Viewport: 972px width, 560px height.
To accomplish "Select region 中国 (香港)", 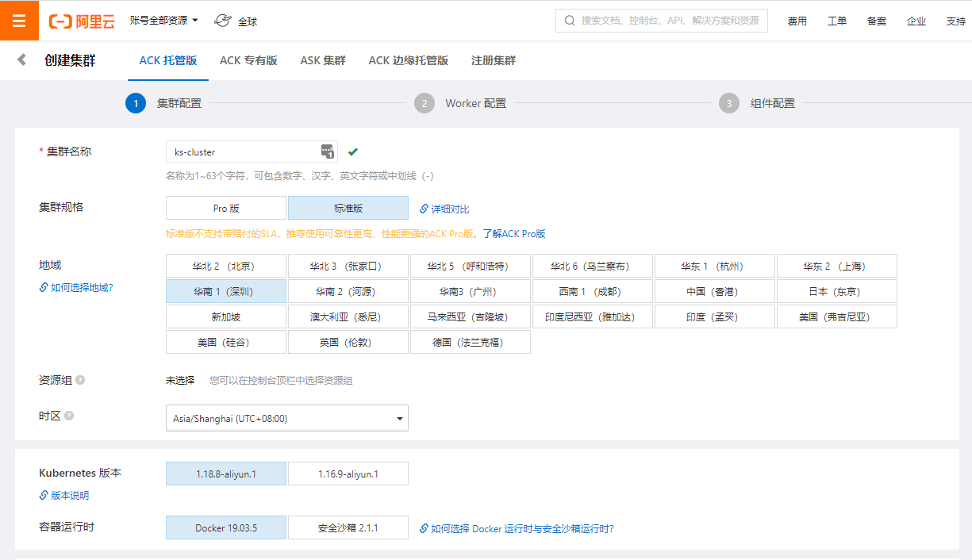I will tap(715, 291).
